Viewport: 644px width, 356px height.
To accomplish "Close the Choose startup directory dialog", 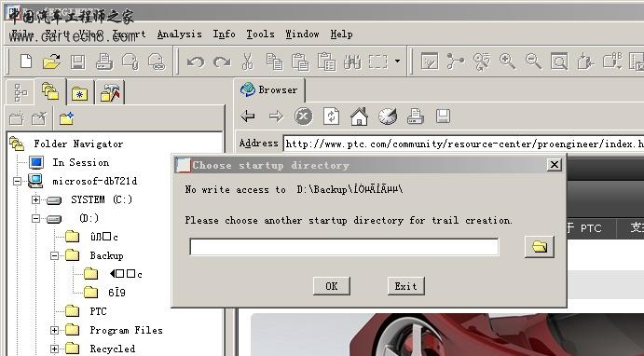I will [x=554, y=165].
